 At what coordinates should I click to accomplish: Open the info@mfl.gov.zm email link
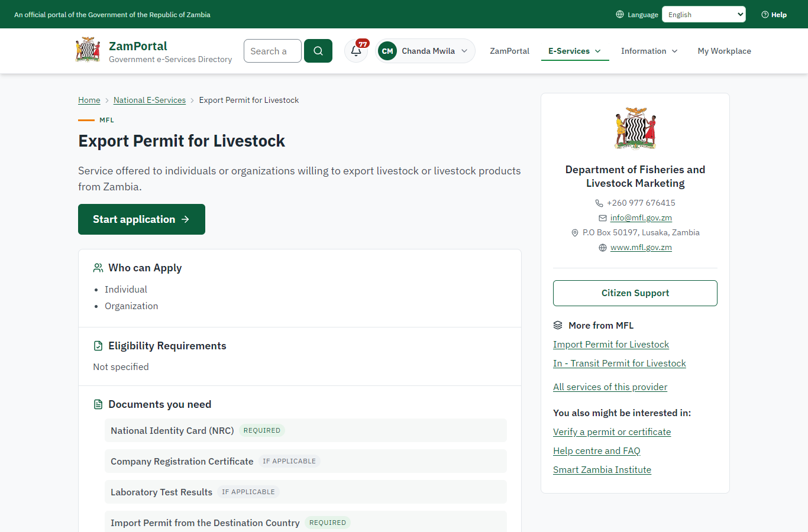(x=641, y=218)
